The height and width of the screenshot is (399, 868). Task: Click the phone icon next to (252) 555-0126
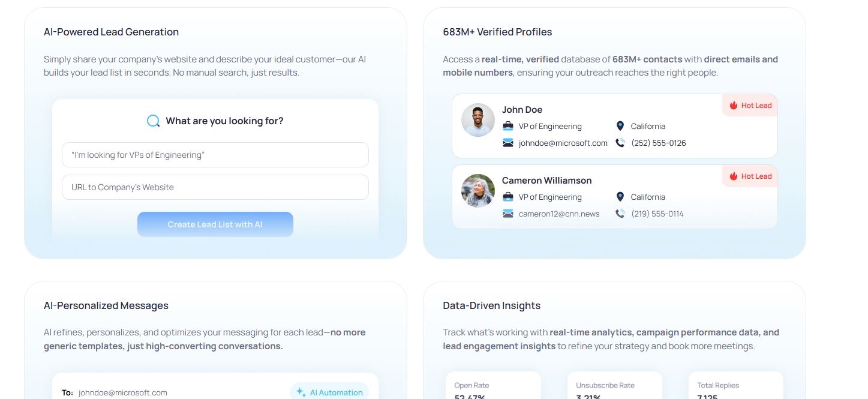click(620, 143)
